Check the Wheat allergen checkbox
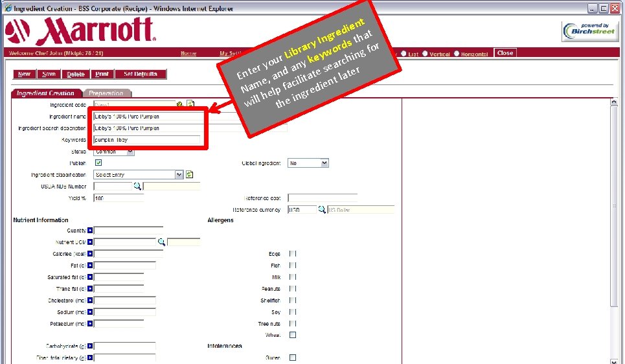Screen dimensions: 625x364 point(293,335)
